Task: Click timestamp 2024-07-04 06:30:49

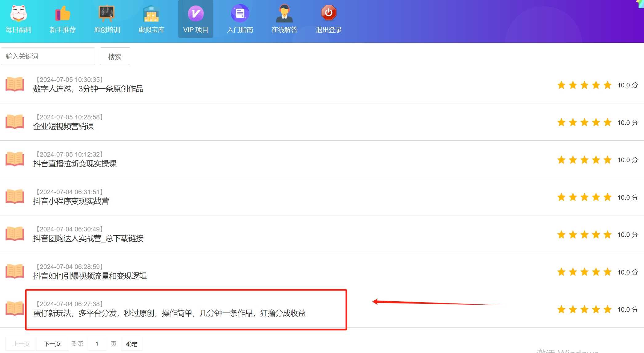Action: [70, 229]
